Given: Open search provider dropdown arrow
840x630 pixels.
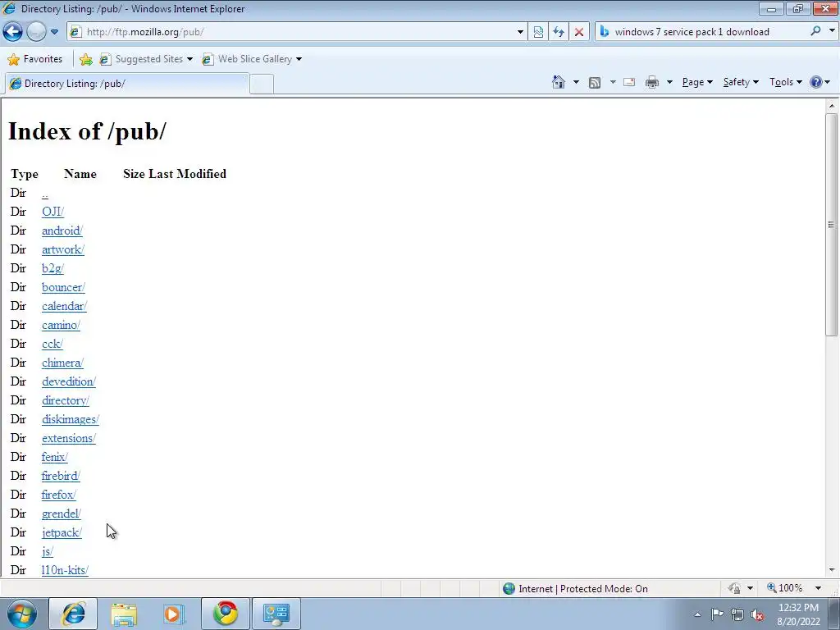Looking at the screenshot, I should [832, 31].
